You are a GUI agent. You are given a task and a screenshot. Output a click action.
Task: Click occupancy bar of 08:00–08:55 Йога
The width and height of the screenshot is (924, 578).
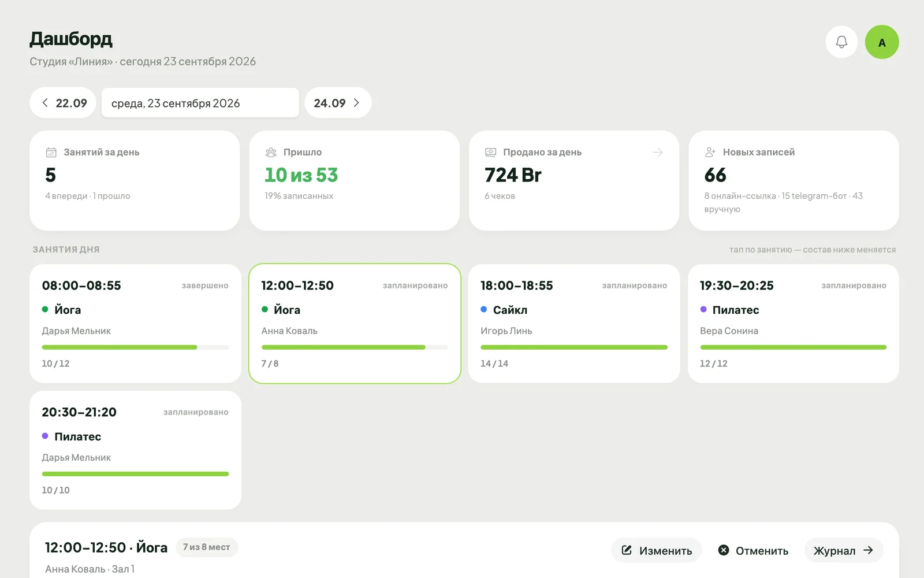click(x=135, y=347)
